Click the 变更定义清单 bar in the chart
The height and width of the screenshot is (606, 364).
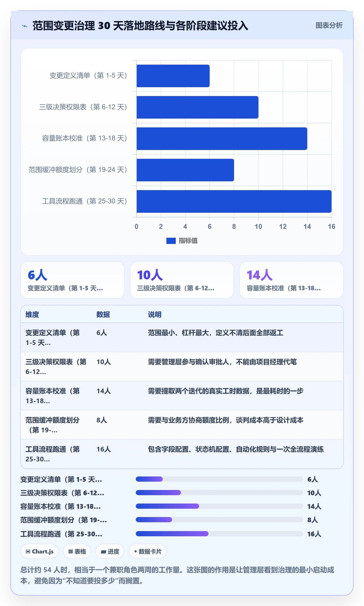click(173, 76)
